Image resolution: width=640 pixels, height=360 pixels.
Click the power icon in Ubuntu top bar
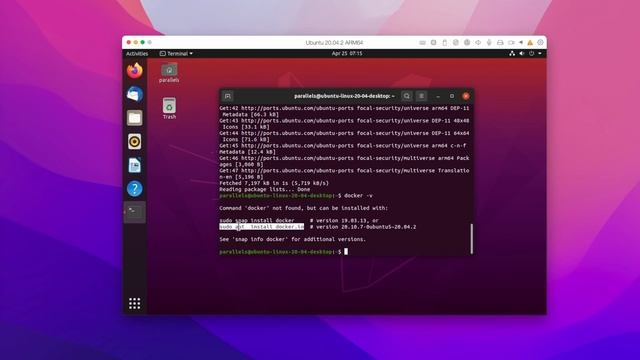pos(531,53)
